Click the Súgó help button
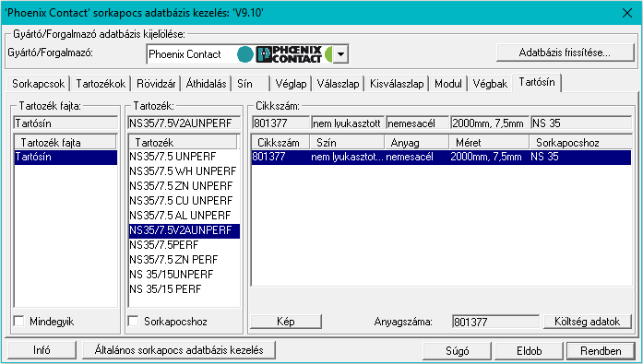Viewport: 643px width, 364px height. click(457, 351)
